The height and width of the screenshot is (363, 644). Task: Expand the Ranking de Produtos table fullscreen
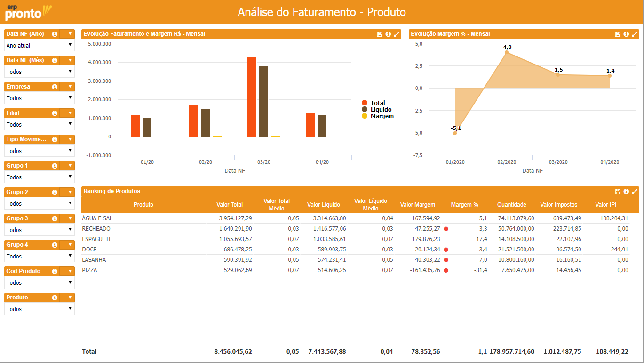pyautogui.click(x=635, y=191)
